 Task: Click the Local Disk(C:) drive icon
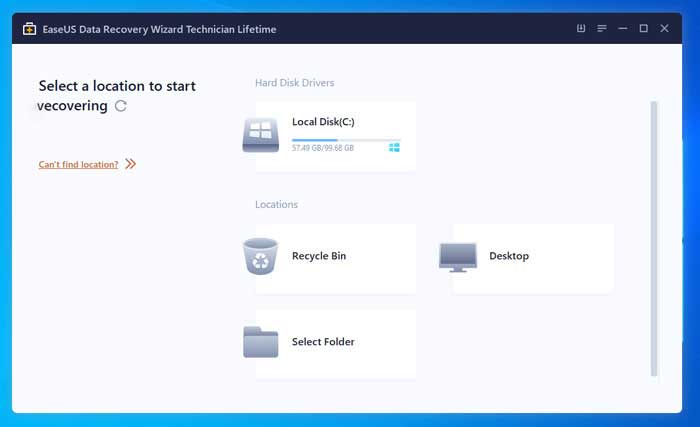tap(261, 135)
